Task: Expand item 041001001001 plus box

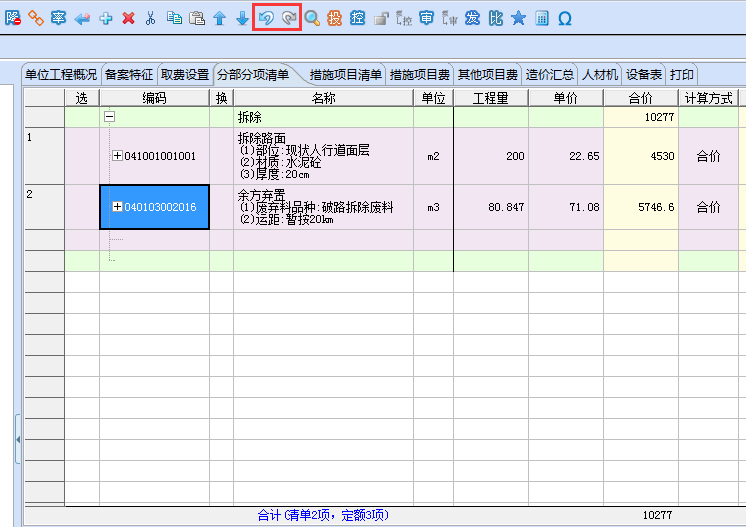Action: 118,156
